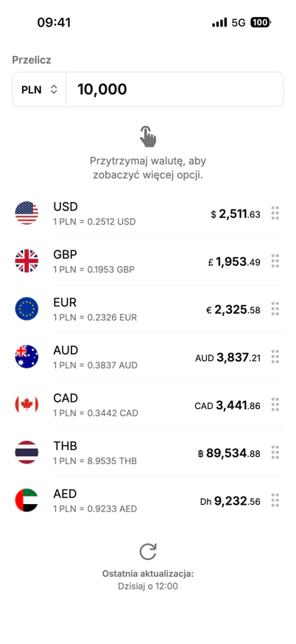Tap the Canadian flag icon

coord(27,405)
